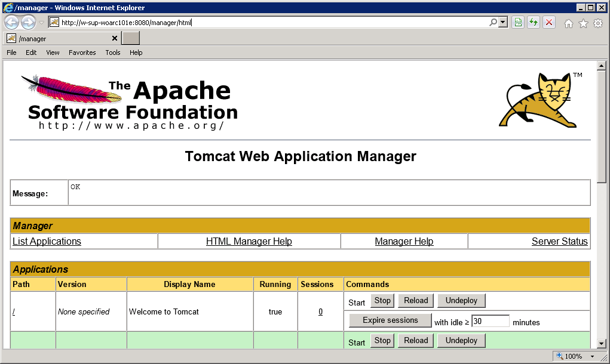Image resolution: width=610 pixels, height=364 pixels.
Task: Open the File menu
Action: point(11,53)
